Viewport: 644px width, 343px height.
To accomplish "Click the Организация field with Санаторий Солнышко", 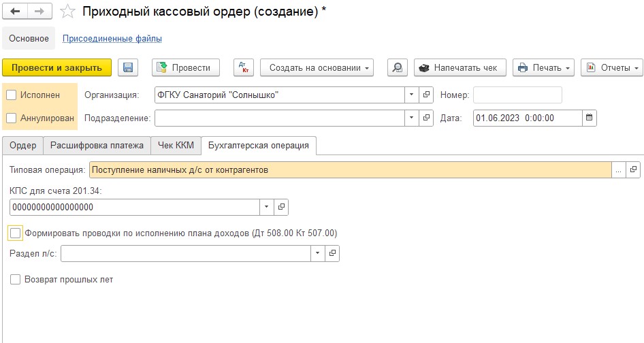I will (x=280, y=95).
